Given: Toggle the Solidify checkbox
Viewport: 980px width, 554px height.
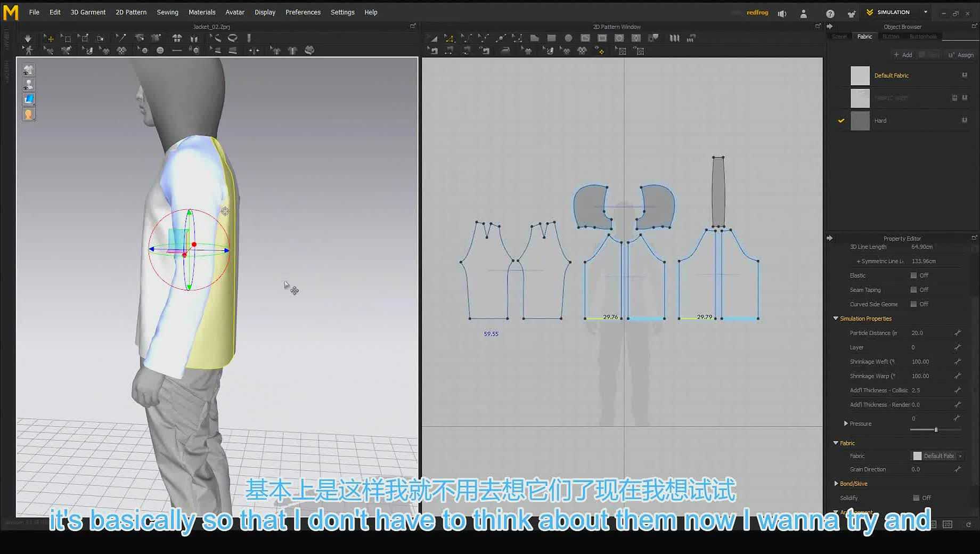Looking at the screenshot, I should [x=916, y=498].
